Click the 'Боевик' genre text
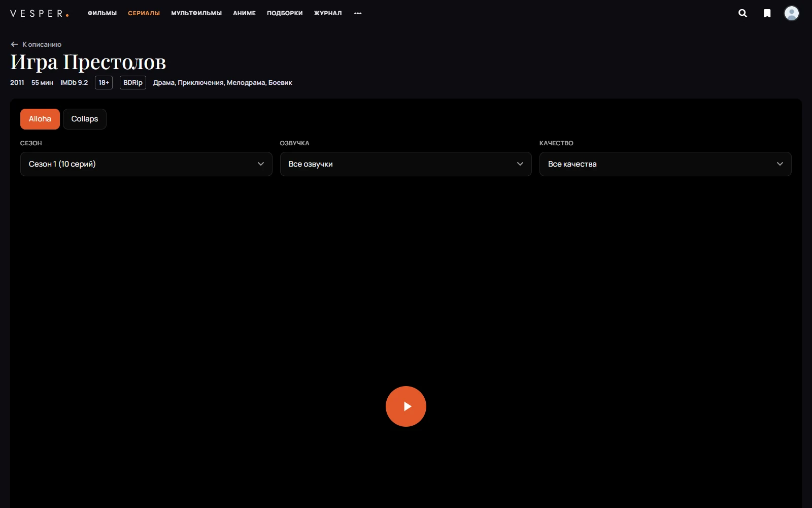 [280, 82]
